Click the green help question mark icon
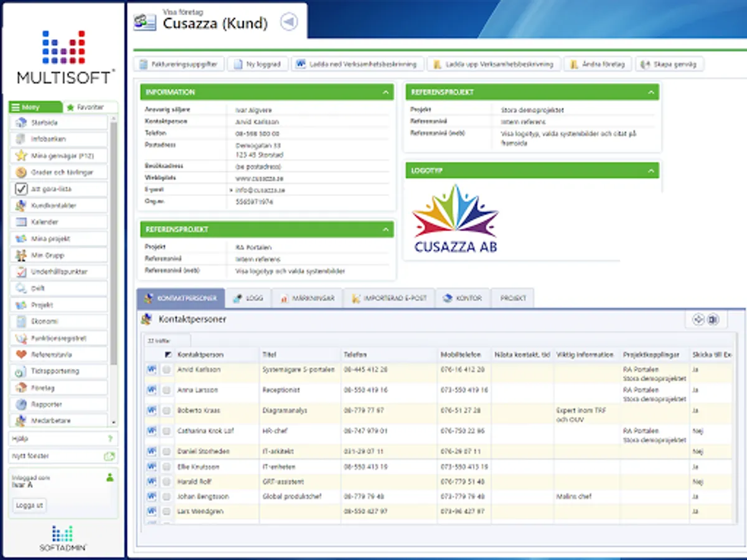The width and height of the screenshot is (747, 560). point(110,439)
